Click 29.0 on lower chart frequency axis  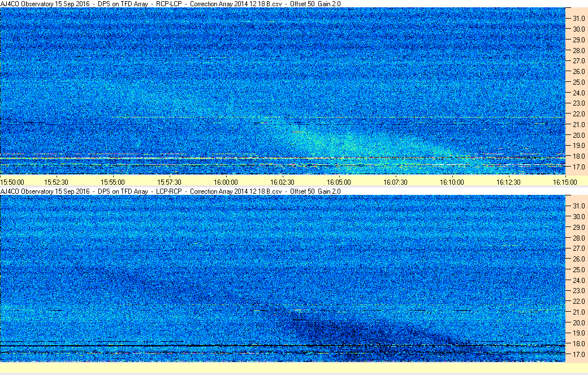tap(578, 227)
